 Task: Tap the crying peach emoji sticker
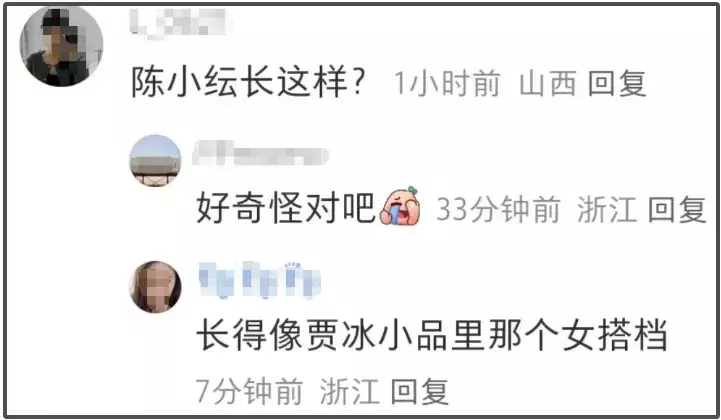(x=400, y=207)
